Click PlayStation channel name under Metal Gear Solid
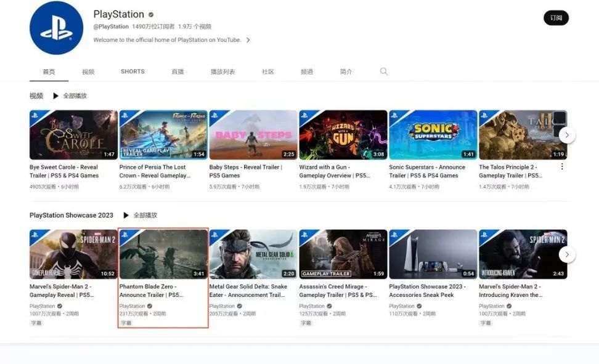Viewport: 599px width, 364px height. [222, 306]
